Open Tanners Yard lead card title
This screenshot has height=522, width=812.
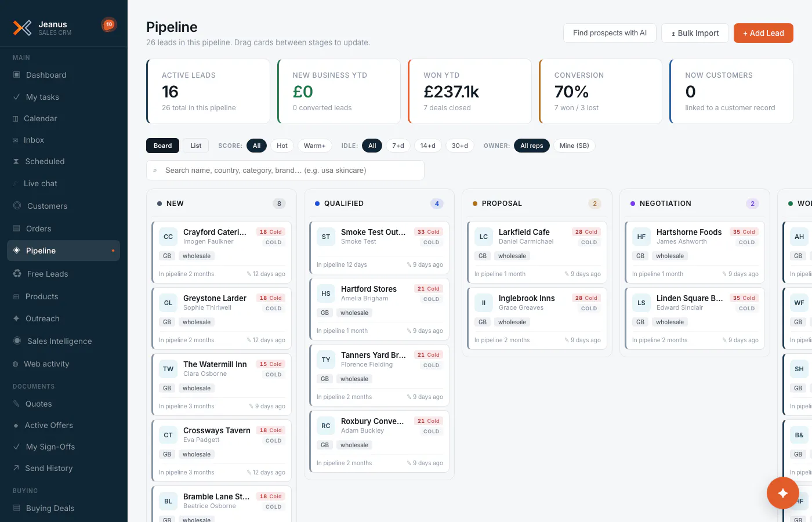374,355
